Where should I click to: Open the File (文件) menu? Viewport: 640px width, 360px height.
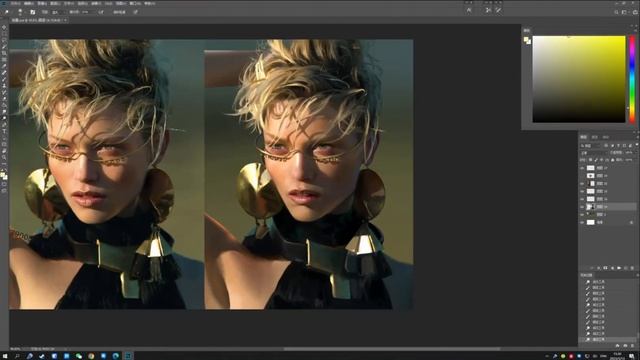(16, 3)
